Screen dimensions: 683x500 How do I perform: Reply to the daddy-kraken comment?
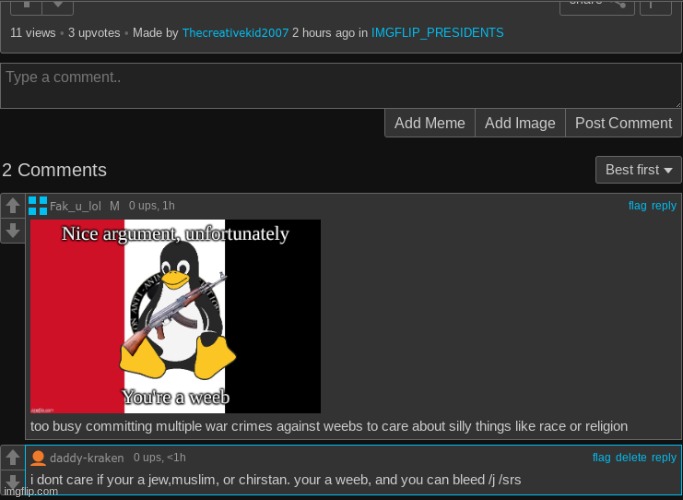[664, 458]
